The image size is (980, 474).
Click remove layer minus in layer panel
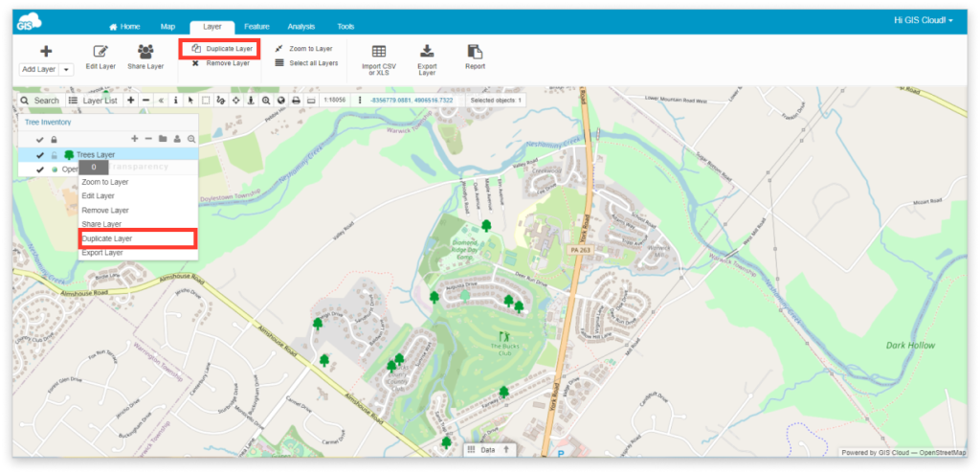(x=148, y=139)
